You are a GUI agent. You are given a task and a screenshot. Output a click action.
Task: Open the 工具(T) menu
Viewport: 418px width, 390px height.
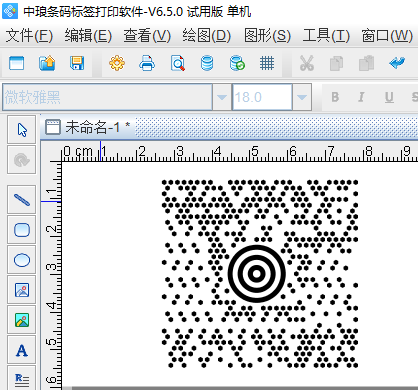[326, 35]
